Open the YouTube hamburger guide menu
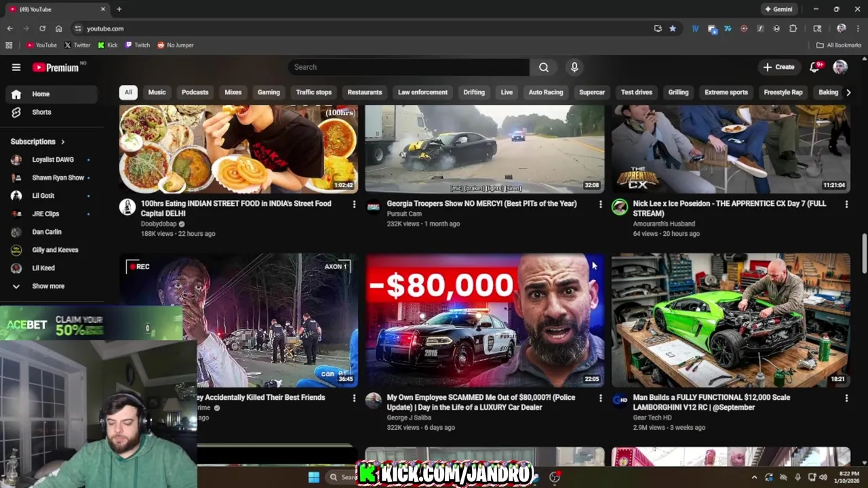Viewport: 868px width, 488px height. [16, 67]
